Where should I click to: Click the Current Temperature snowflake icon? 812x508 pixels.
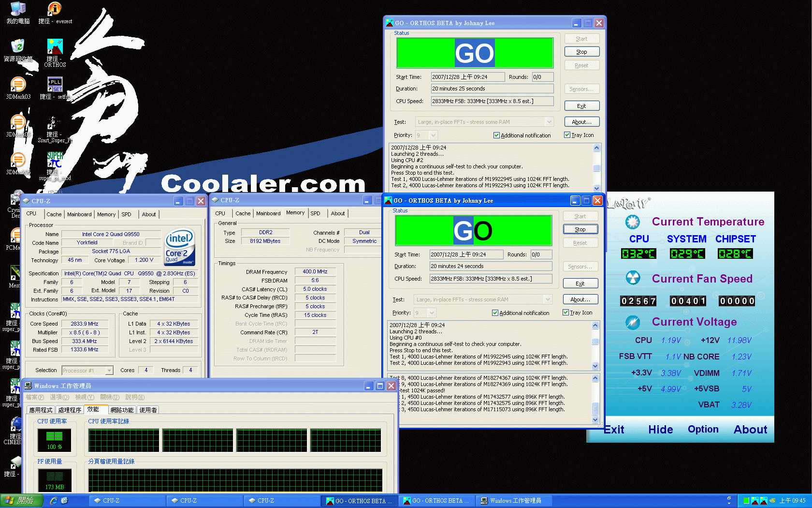click(632, 222)
